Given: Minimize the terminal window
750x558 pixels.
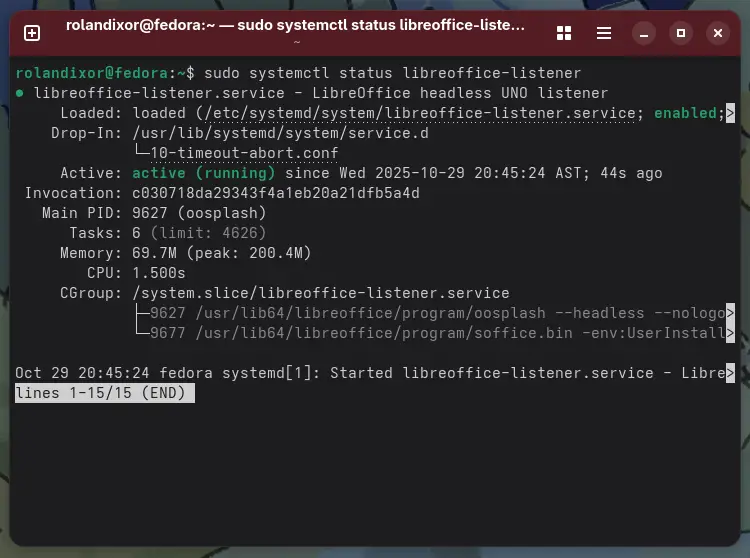Looking at the screenshot, I should click(645, 33).
